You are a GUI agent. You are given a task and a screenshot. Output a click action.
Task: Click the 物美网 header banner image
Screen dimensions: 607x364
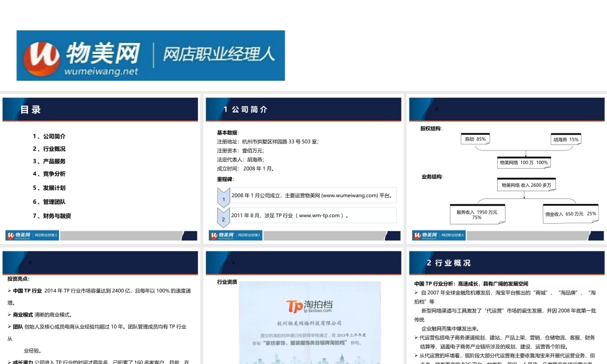[151, 55]
